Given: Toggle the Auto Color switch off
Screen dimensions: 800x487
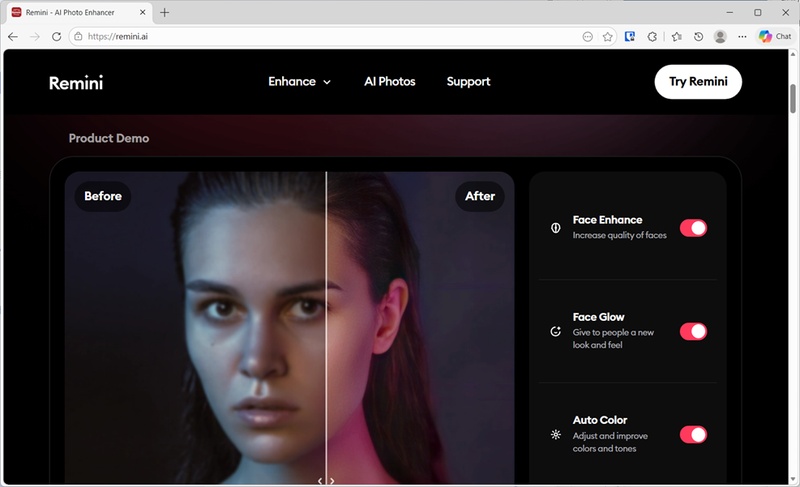Looking at the screenshot, I should (x=693, y=434).
